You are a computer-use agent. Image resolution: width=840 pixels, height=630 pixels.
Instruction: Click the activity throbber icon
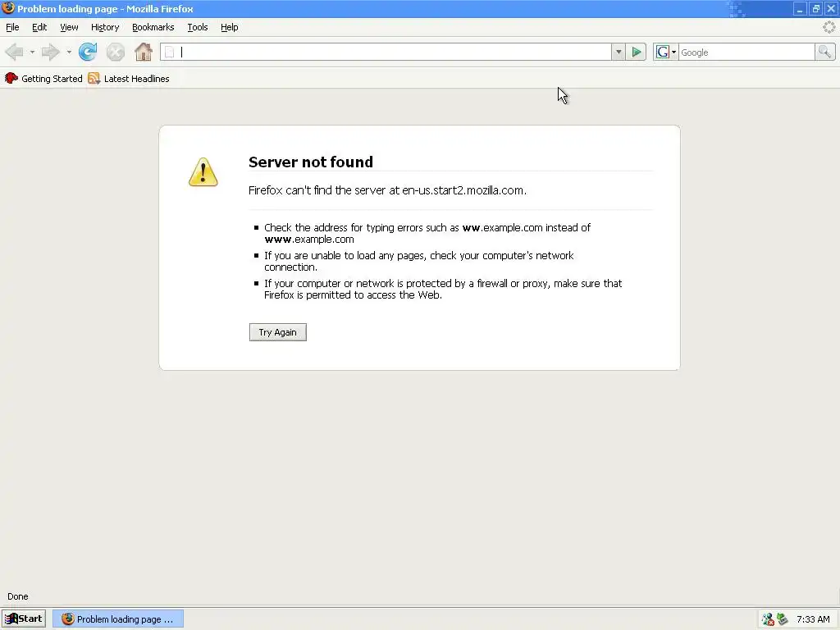(829, 27)
